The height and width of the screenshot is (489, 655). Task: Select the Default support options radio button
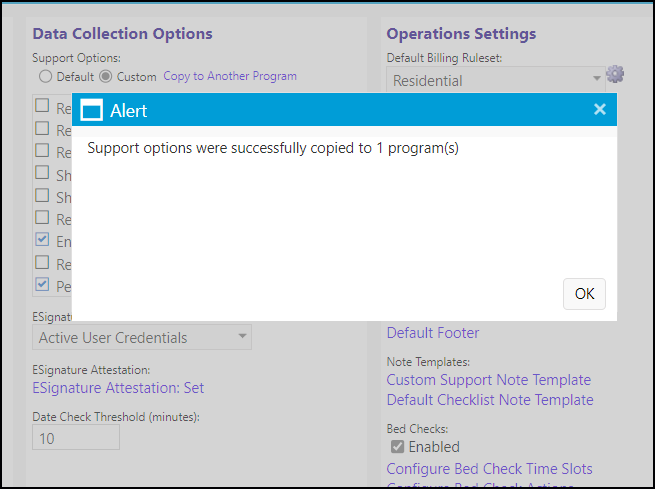point(45,76)
